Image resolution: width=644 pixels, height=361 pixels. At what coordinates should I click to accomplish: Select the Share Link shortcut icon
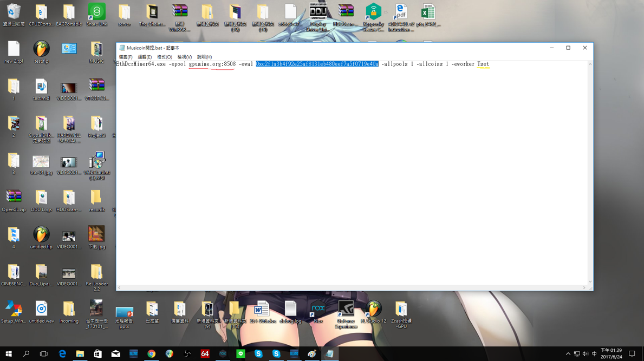(96, 15)
